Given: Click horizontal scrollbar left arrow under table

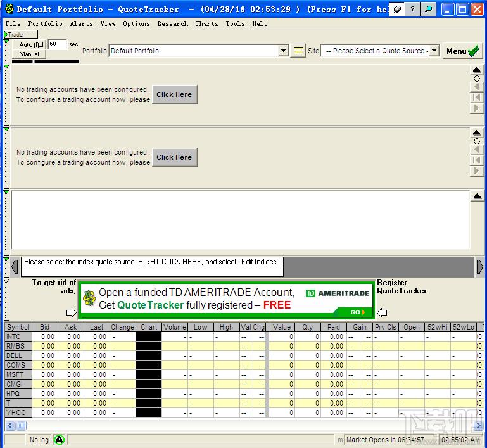Looking at the screenshot, I should pos(10,425).
